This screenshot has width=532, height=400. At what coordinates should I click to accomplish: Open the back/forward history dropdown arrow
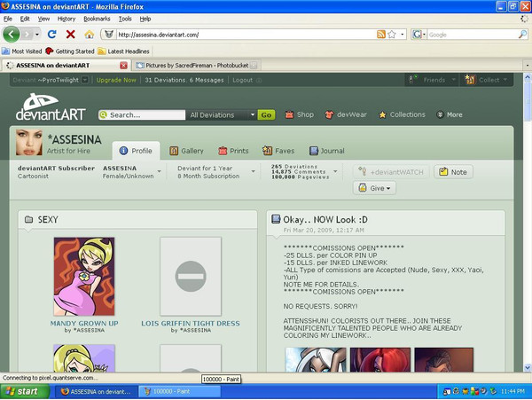pyautogui.click(x=37, y=35)
